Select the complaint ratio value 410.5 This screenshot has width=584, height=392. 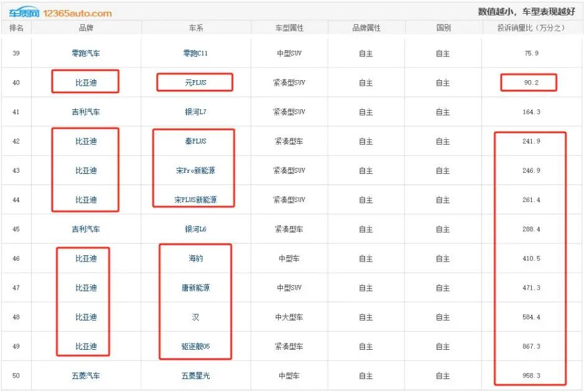click(532, 258)
